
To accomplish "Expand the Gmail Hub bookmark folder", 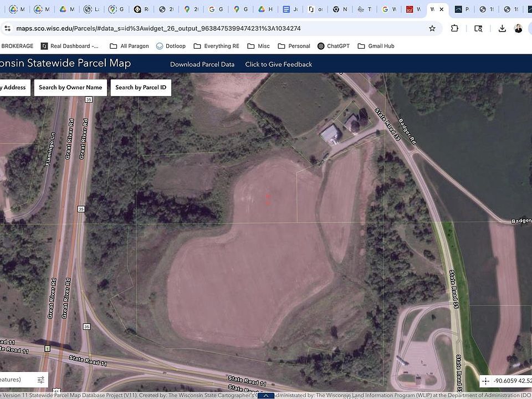I will click(x=376, y=46).
